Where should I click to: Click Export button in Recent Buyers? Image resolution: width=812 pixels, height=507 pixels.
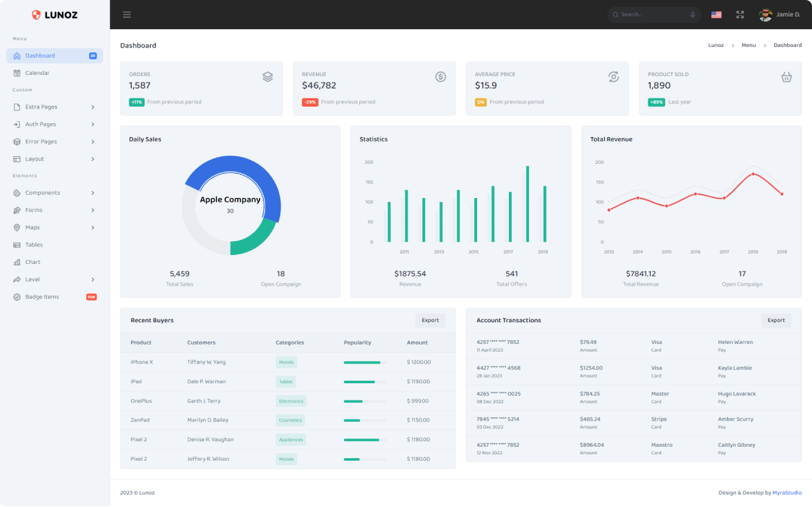[430, 320]
